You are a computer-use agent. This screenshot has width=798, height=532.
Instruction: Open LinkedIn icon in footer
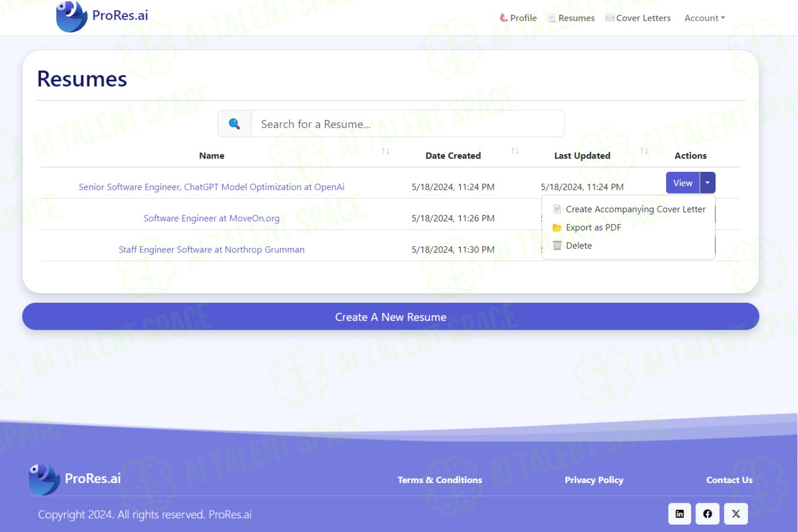(679, 514)
